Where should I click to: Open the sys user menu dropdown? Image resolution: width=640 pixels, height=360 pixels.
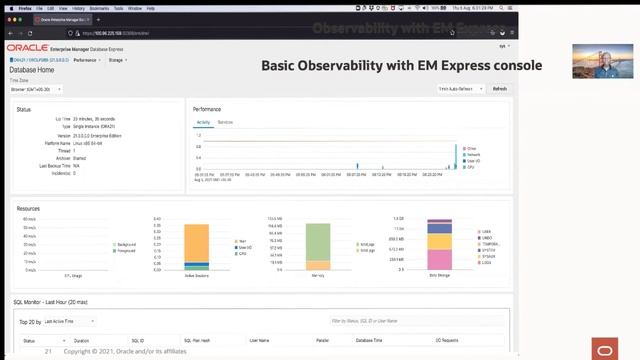[x=505, y=46]
